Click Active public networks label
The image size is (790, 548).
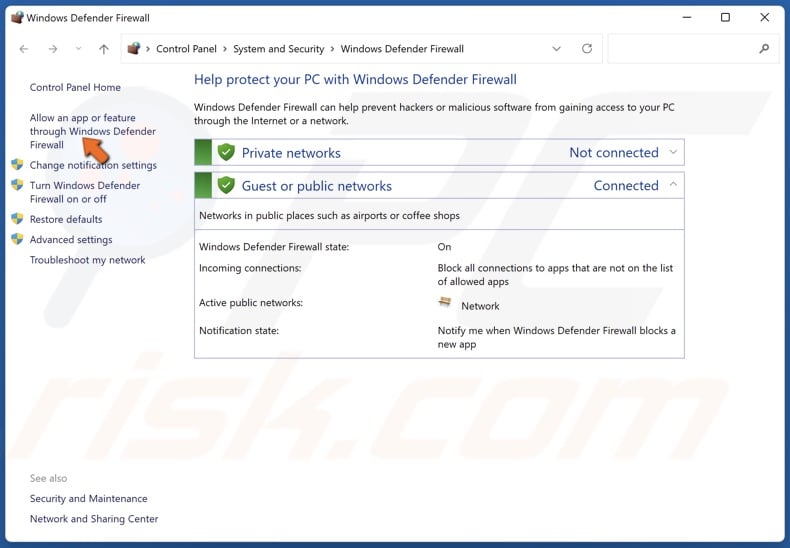pyautogui.click(x=251, y=303)
